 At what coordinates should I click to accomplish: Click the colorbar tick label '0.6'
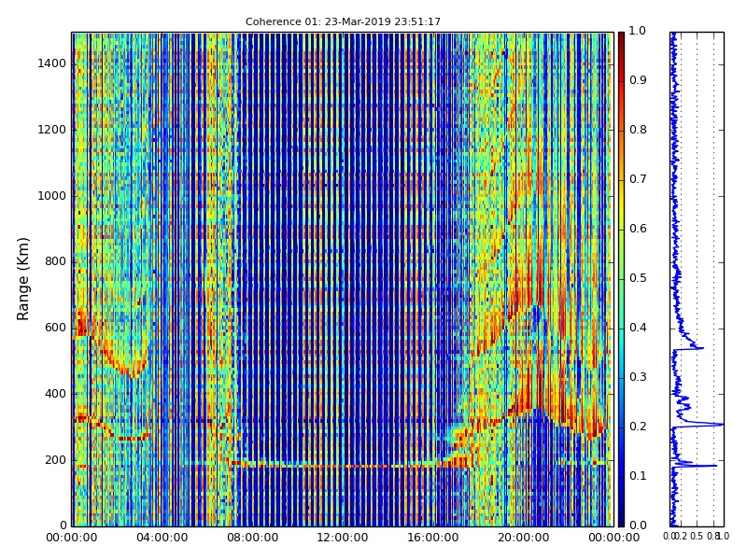coord(638,229)
